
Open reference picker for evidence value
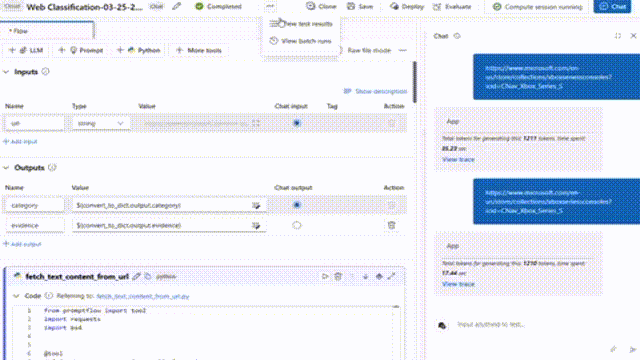click(x=256, y=225)
